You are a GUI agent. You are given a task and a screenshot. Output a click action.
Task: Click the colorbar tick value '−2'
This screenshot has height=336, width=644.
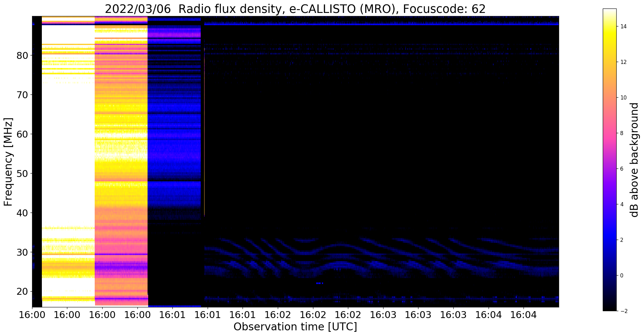623,311
